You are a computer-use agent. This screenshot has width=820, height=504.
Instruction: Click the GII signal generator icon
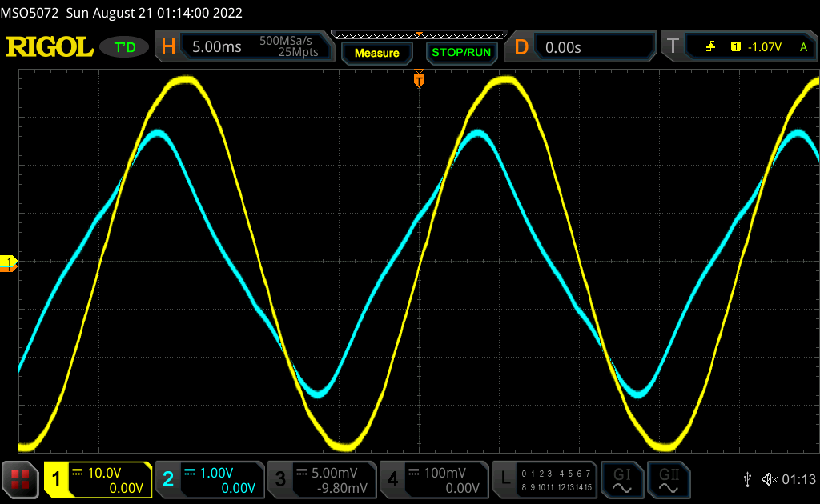point(668,479)
